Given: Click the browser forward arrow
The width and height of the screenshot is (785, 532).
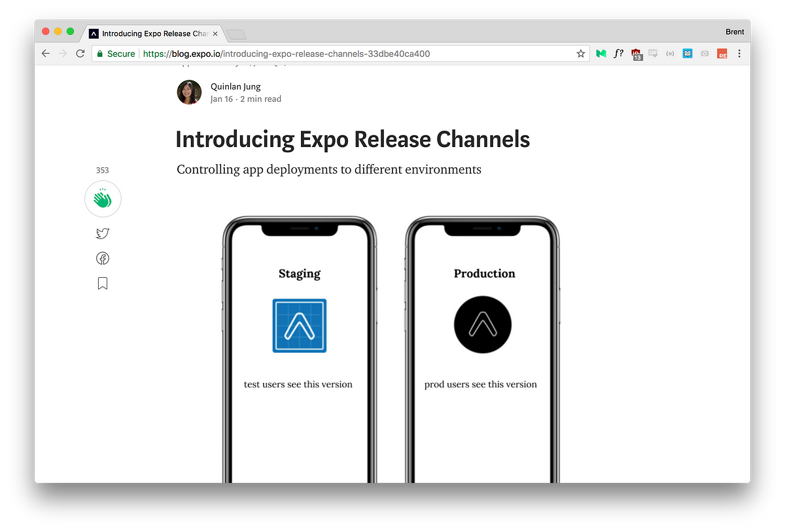Looking at the screenshot, I should click(63, 54).
